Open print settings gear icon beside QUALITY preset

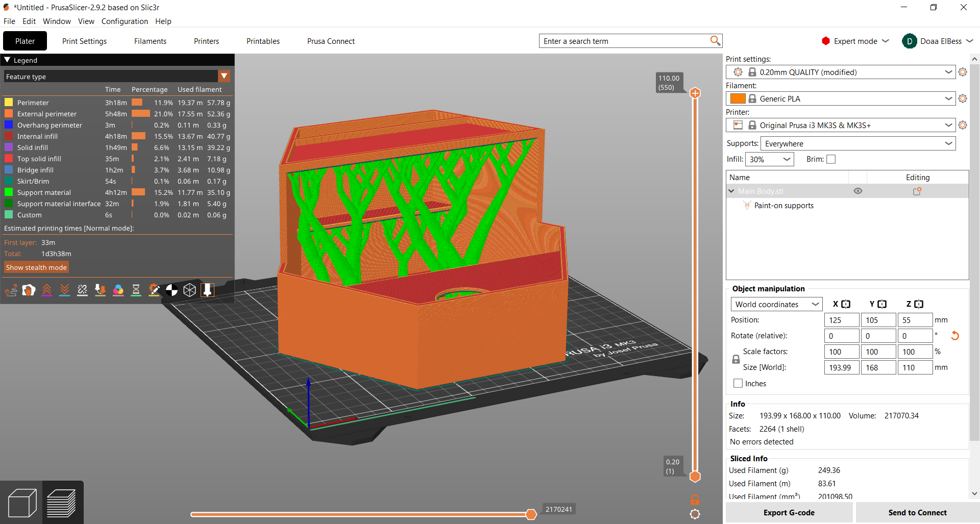(963, 72)
